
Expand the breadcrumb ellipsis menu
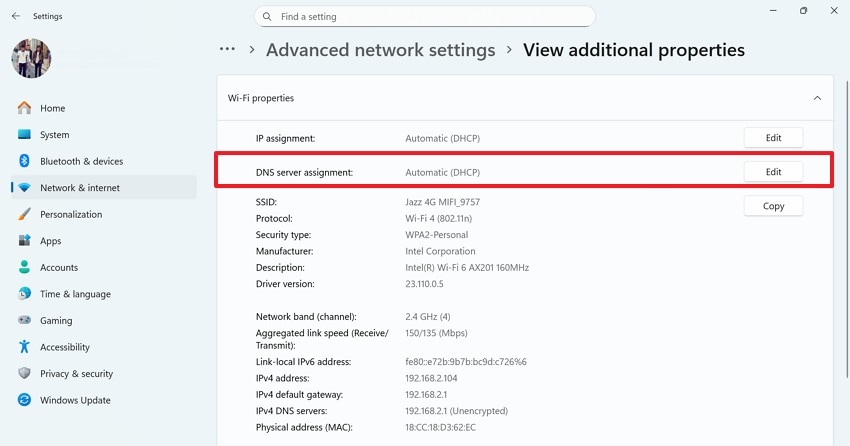(x=227, y=49)
